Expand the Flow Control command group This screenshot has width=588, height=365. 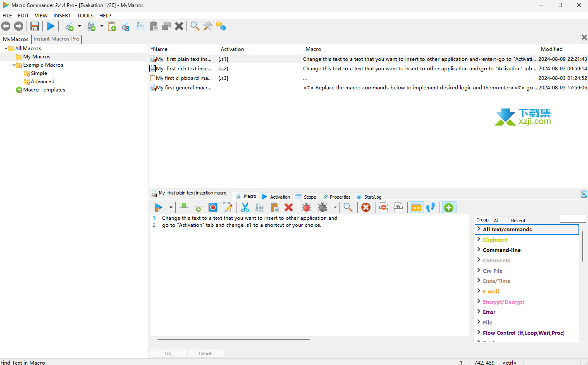(479, 332)
